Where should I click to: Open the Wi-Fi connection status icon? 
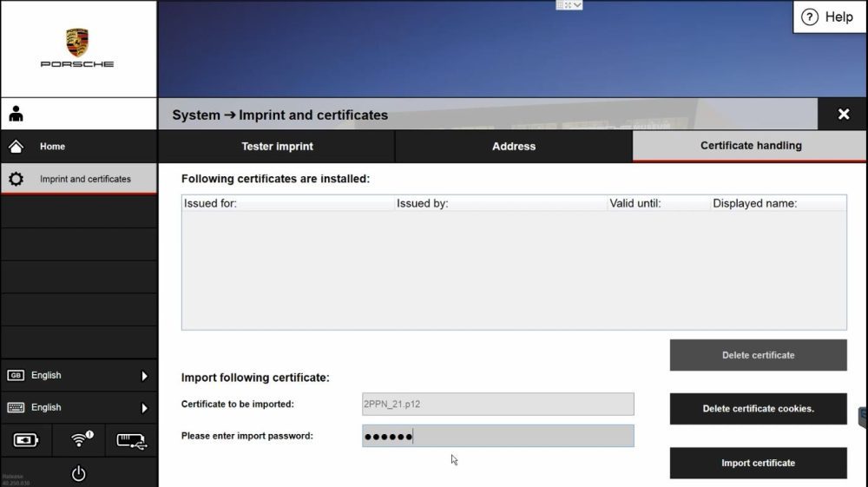point(81,440)
